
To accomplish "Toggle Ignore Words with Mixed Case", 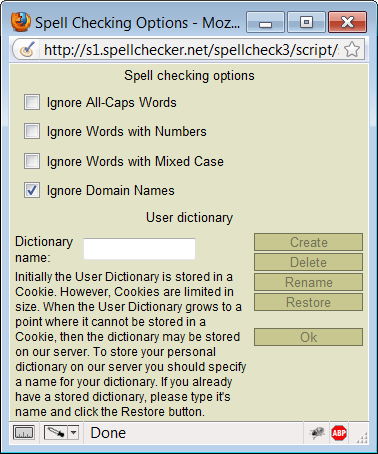I will coord(32,161).
